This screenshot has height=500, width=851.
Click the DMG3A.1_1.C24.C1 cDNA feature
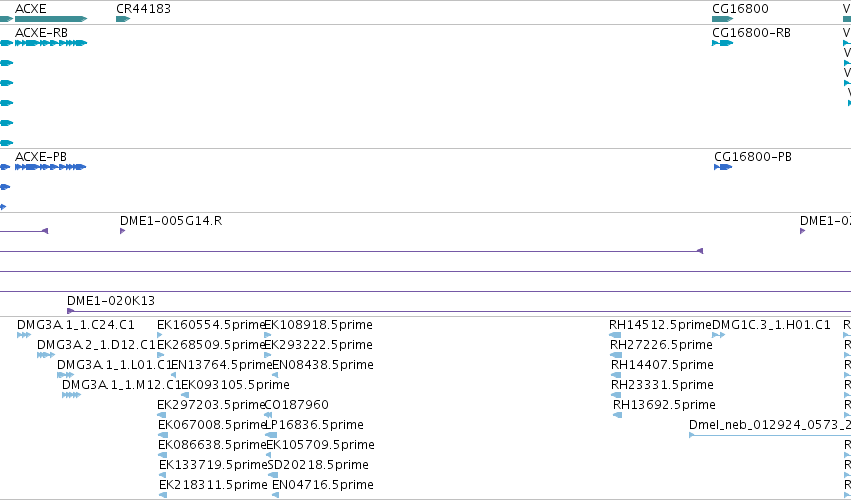[24, 335]
